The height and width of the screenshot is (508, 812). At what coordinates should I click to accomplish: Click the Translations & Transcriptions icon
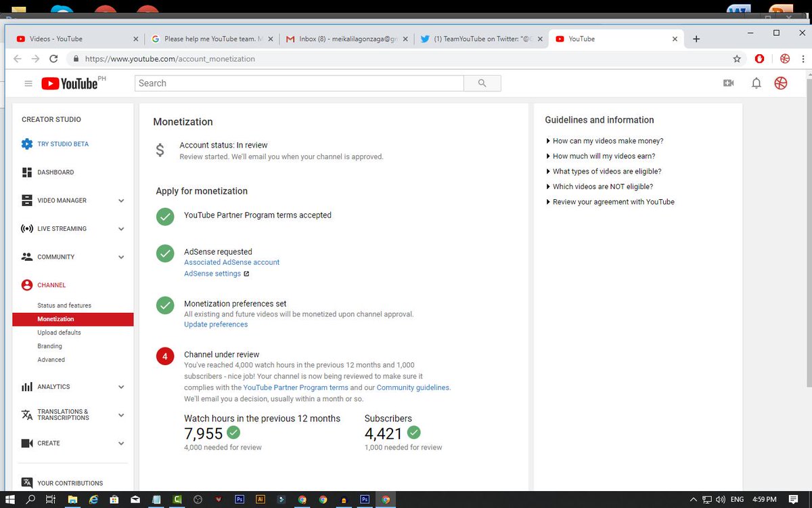tap(27, 415)
